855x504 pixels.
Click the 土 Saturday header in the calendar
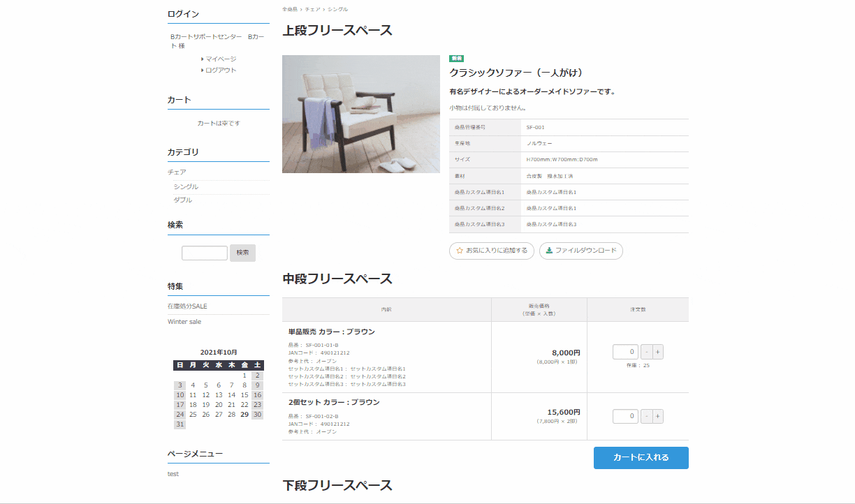[258, 365]
